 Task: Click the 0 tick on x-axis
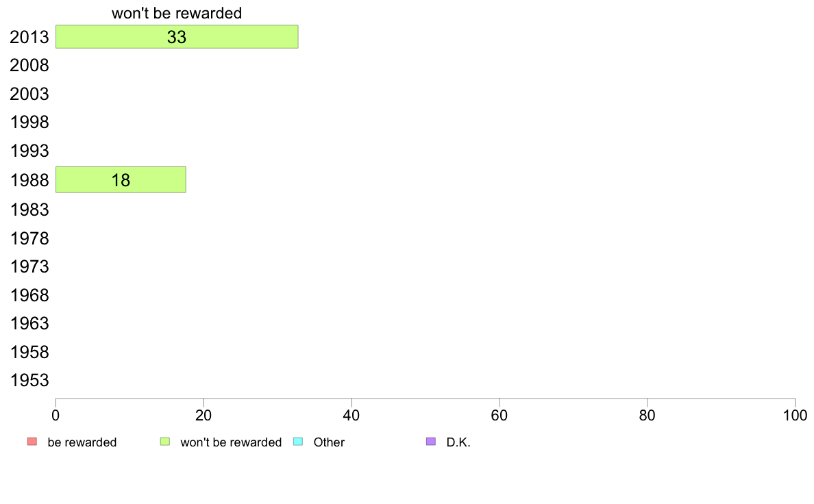pyautogui.click(x=56, y=415)
